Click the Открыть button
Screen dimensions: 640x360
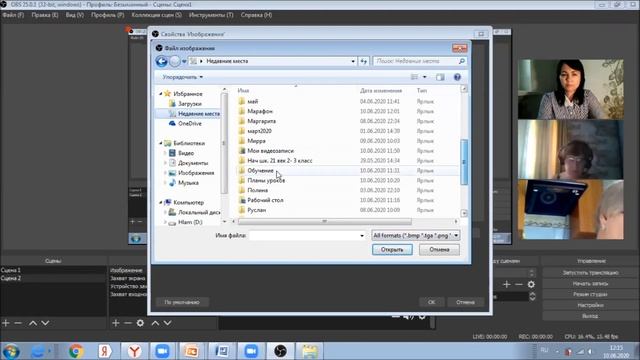(x=392, y=249)
